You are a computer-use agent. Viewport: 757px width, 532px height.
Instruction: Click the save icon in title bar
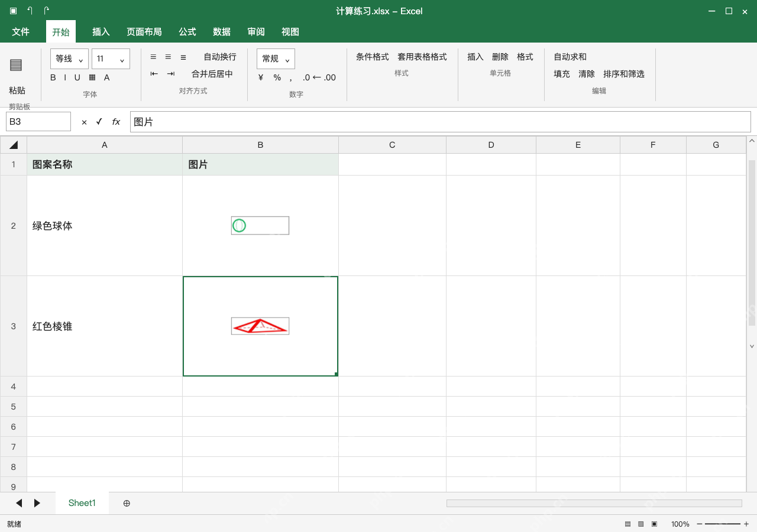[x=13, y=11]
